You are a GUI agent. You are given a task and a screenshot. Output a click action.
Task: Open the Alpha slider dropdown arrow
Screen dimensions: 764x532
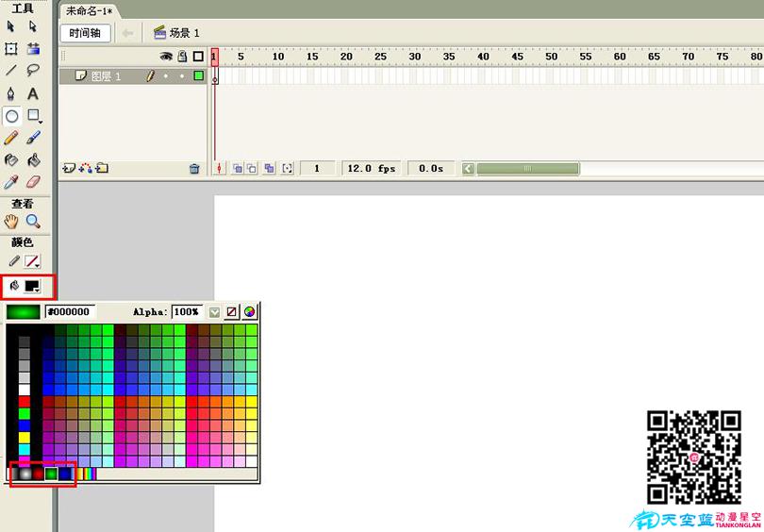214,312
